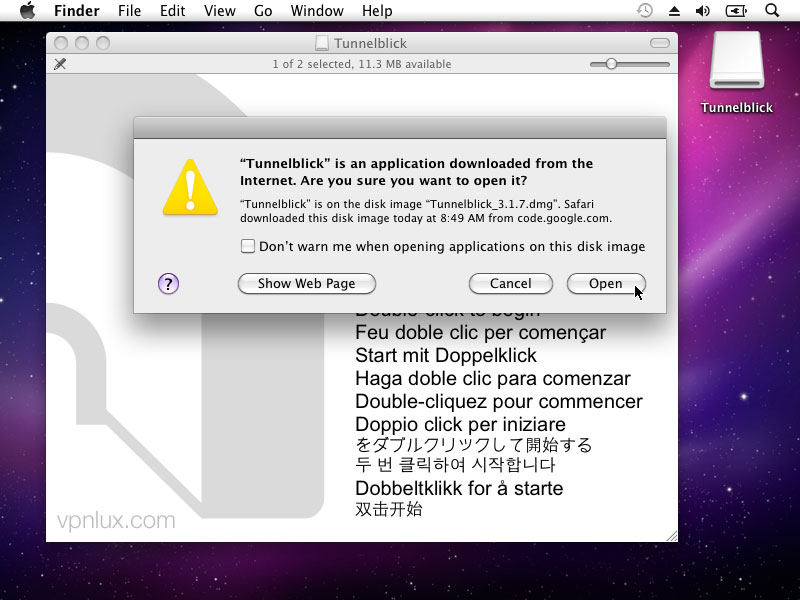Click "Dobbeltklikk for å starte" text
This screenshot has height=600, width=800.
(459, 488)
